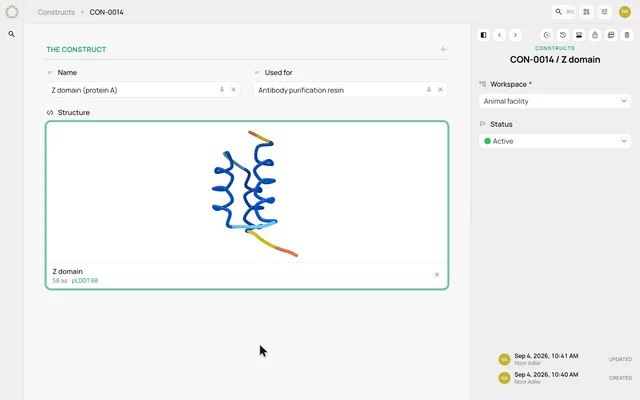Image resolution: width=640 pixels, height=400 pixels.
Task: Edit the Used for field 'Antibody purification resin'
Action: [350, 90]
